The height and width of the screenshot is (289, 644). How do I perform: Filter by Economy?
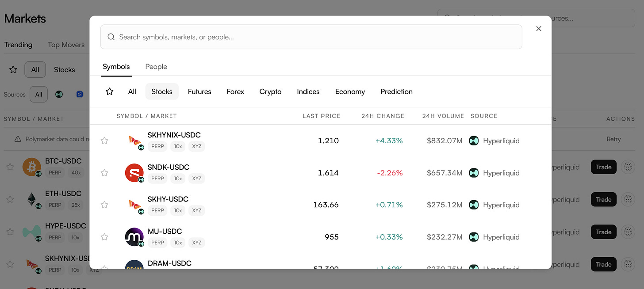click(x=350, y=91)
